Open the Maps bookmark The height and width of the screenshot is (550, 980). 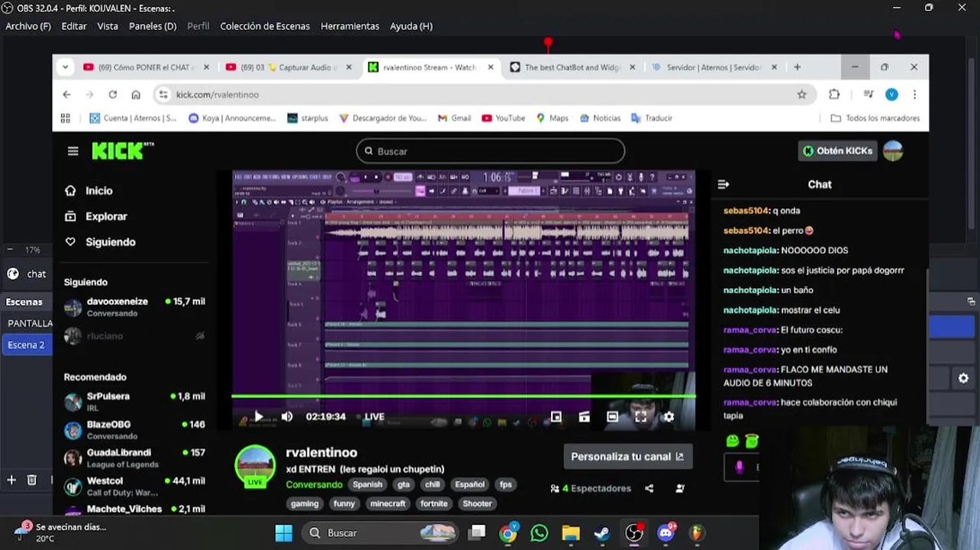552,118
